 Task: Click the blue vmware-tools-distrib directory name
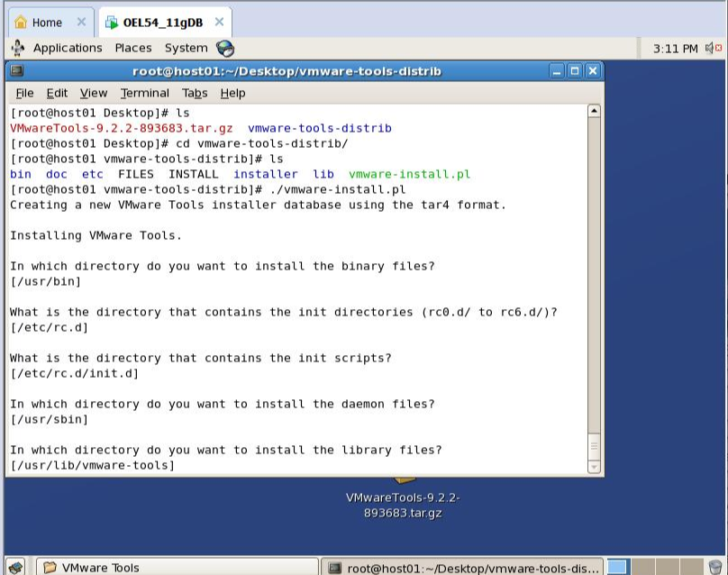point(320,128)
